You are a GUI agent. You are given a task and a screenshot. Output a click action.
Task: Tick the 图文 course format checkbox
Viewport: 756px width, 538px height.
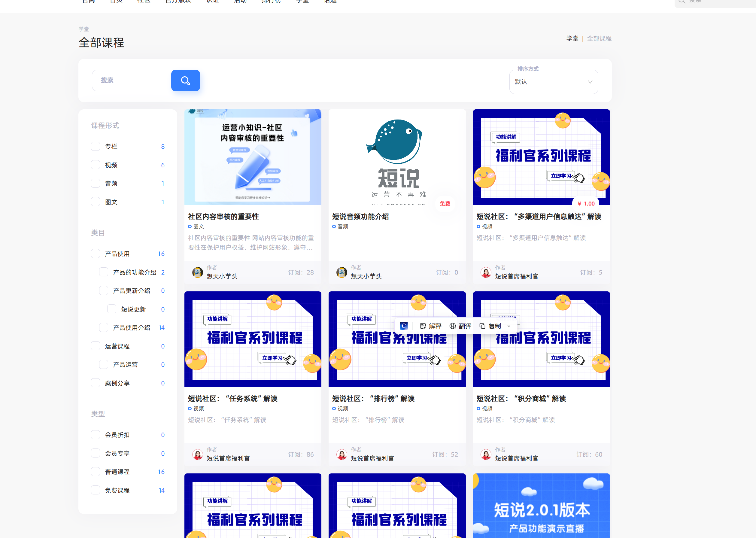click(x=96, y=202)
